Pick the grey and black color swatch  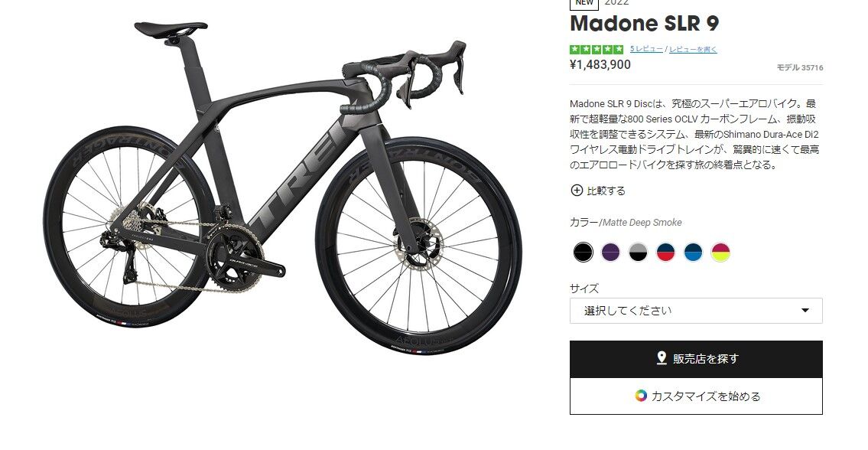(638, 252)
